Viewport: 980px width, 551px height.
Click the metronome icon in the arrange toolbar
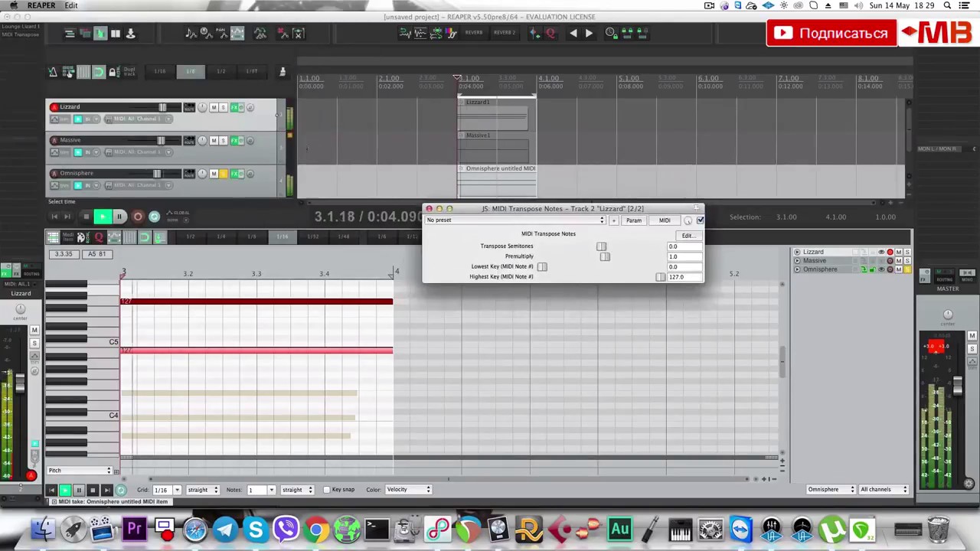53,72
